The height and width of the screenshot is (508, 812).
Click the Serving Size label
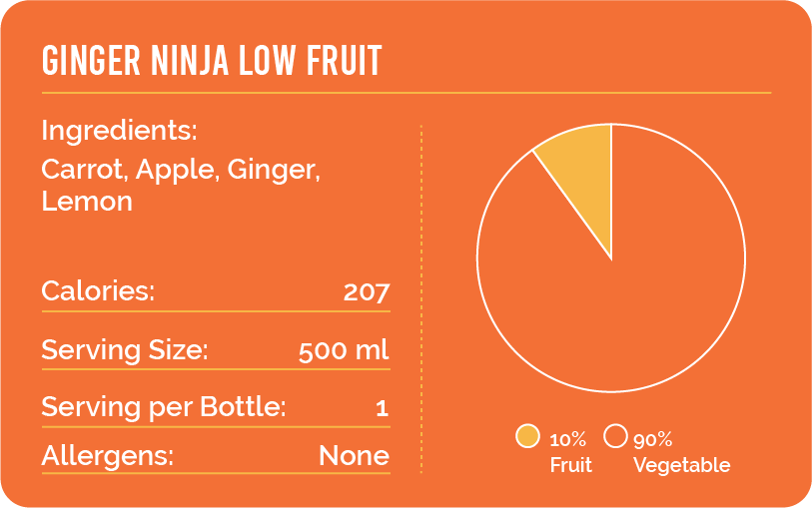click(124, 350)
